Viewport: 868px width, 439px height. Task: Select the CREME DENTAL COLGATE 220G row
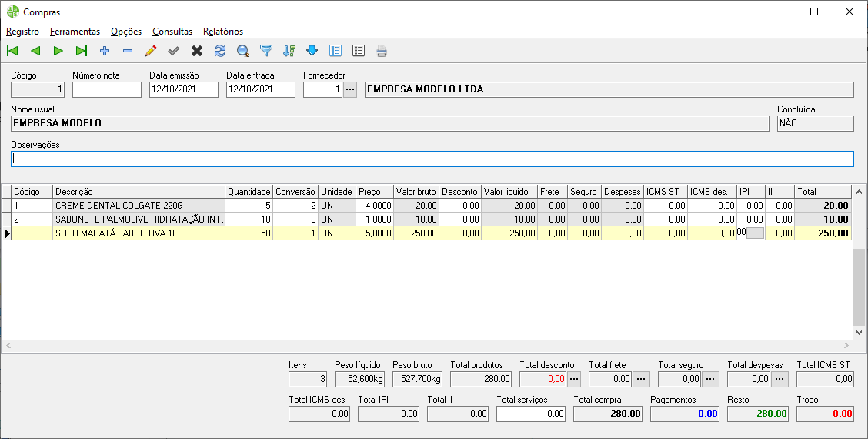pyautogui.click(x=139, y=206)
